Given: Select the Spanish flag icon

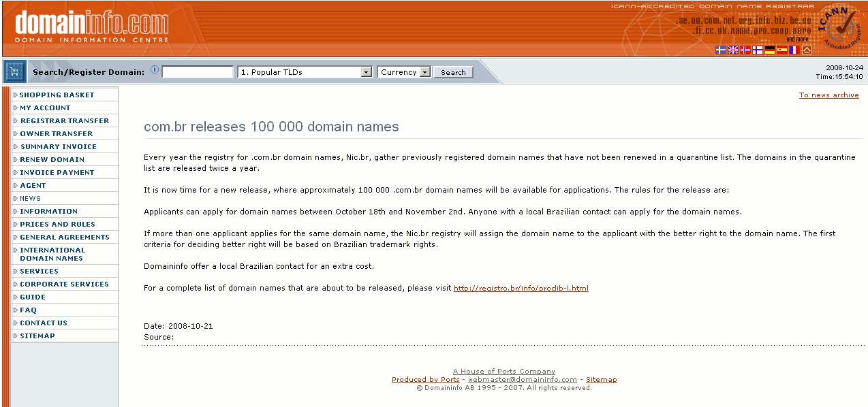Looking at the screenshot, I should tap(782, 50).
